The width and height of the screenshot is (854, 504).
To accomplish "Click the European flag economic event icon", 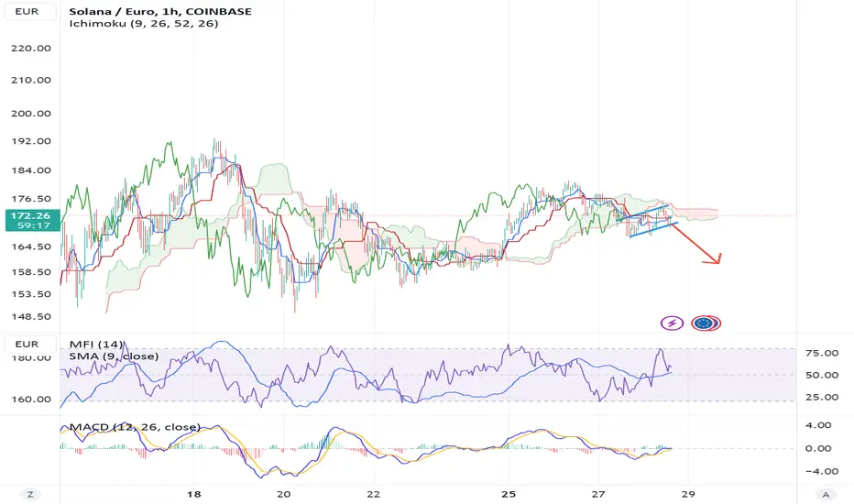I will click(706, 323).
